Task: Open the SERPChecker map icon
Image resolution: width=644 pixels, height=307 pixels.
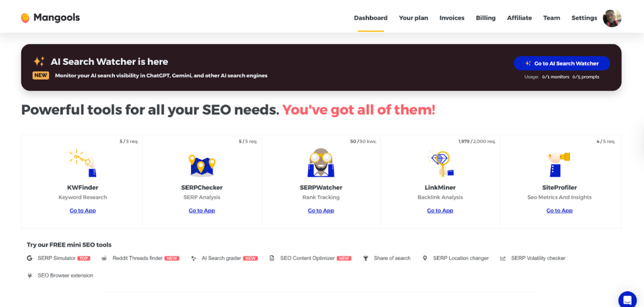Action: pyautogui.click(x=202, y=165)
